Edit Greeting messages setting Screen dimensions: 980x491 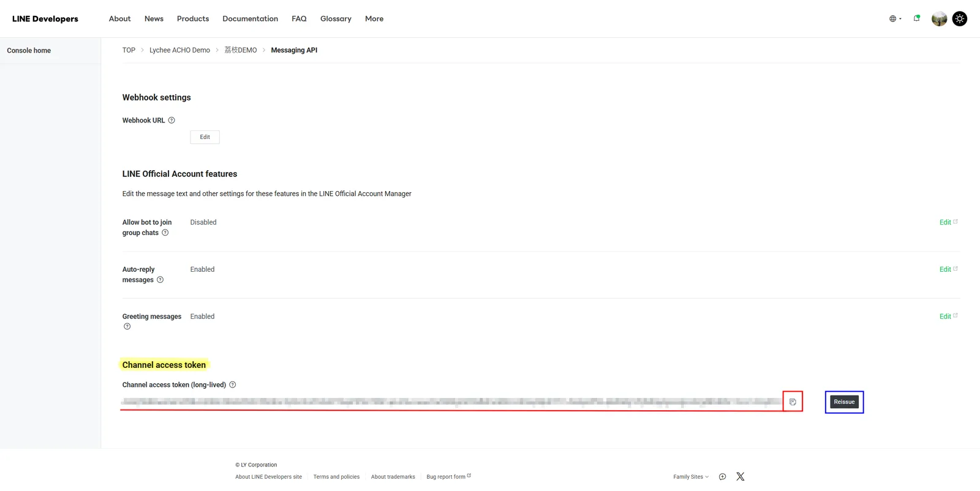948,317
